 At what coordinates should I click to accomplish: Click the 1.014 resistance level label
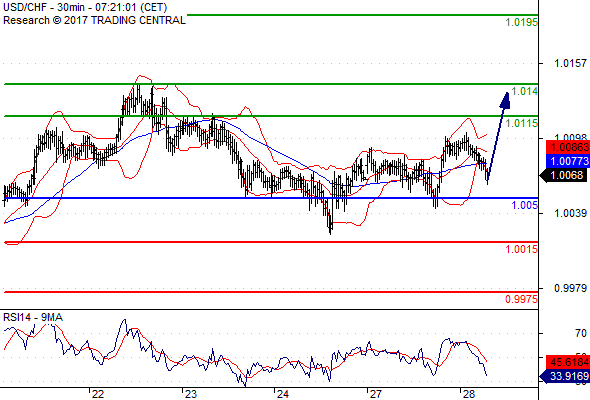[525, 91]
